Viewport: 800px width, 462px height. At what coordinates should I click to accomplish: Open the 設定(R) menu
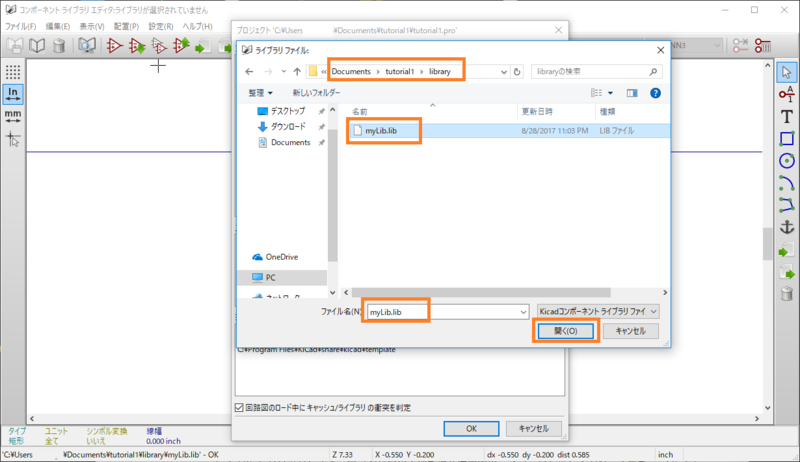(161, 26)
